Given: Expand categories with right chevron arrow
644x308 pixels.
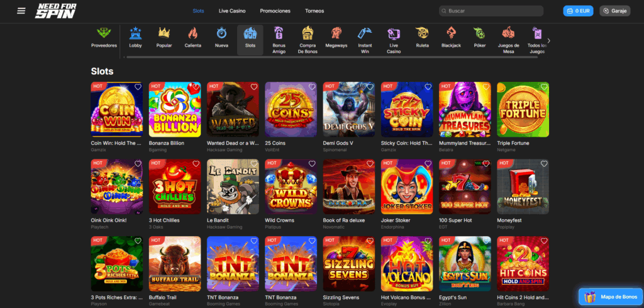Looking at the screenshot, I should (548, 40).
